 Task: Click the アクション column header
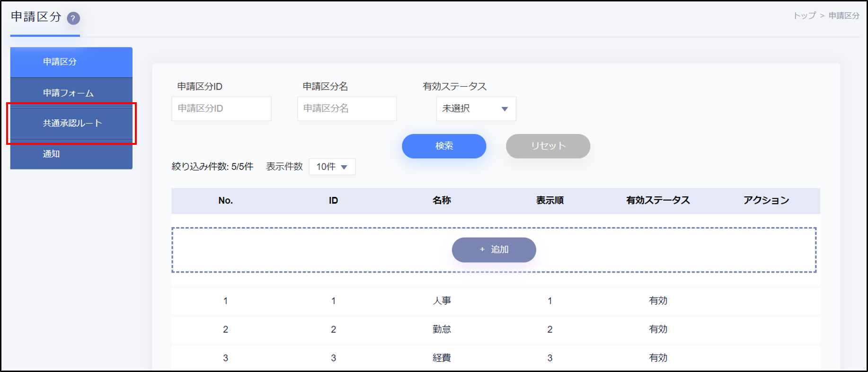point(766,201)
